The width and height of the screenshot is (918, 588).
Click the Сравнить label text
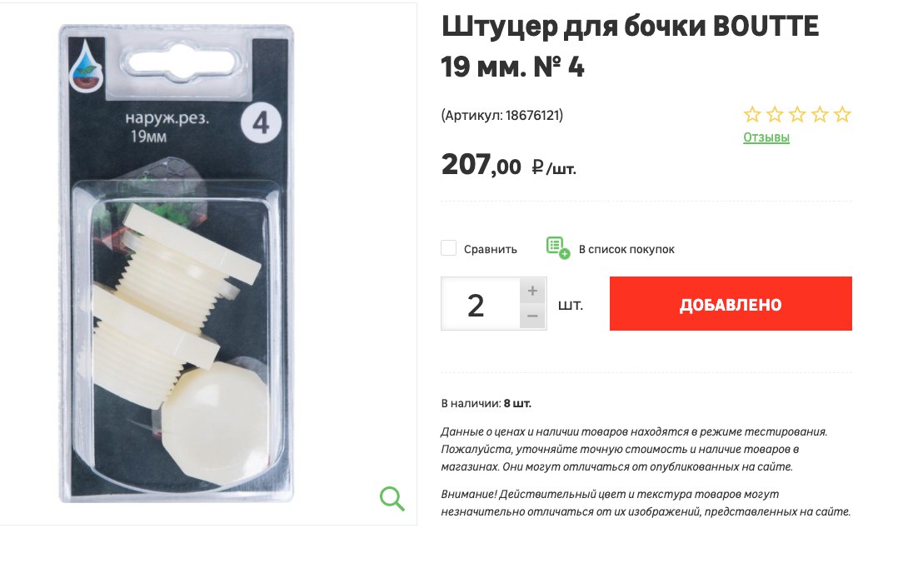490,249
